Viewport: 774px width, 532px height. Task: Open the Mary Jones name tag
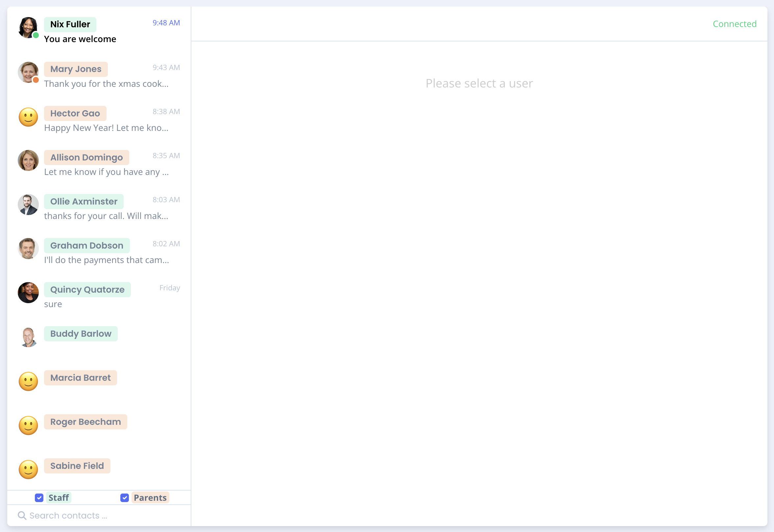[x=76, y=69]
